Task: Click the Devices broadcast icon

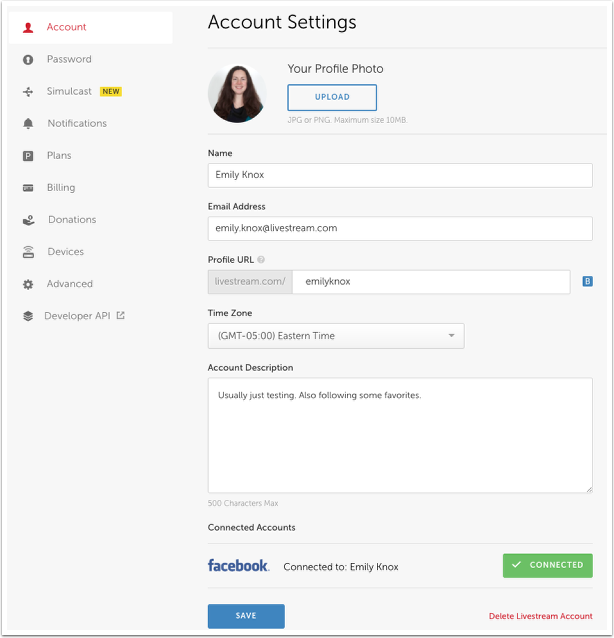Action: [28, 252]
